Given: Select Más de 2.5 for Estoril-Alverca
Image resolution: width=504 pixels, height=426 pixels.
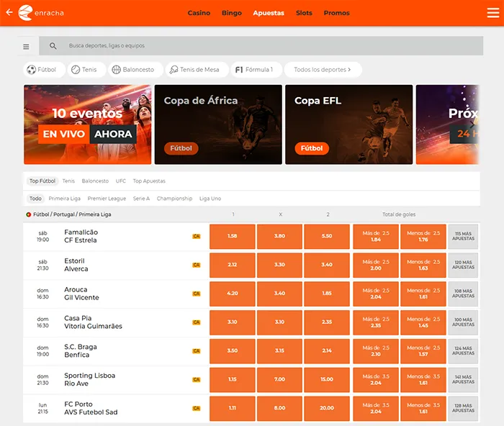Looking at the screenshot, I should click(375, 265).
